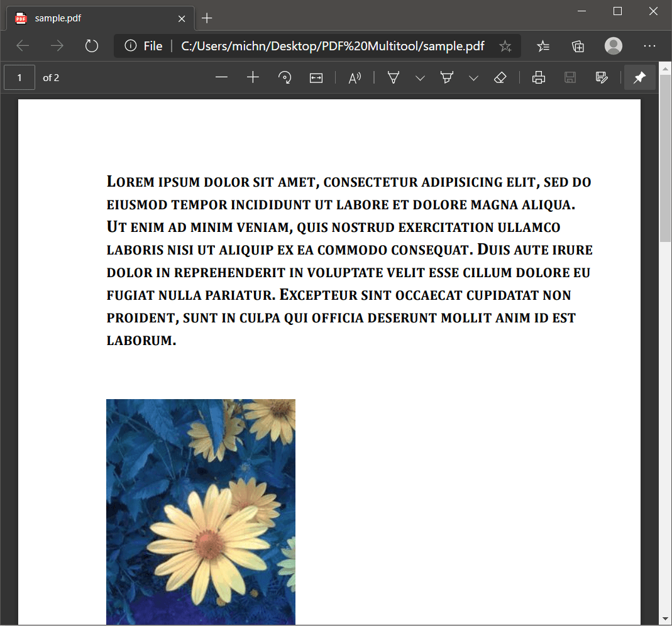
Task: Zoom in with the plus icon
Action: 253,77
